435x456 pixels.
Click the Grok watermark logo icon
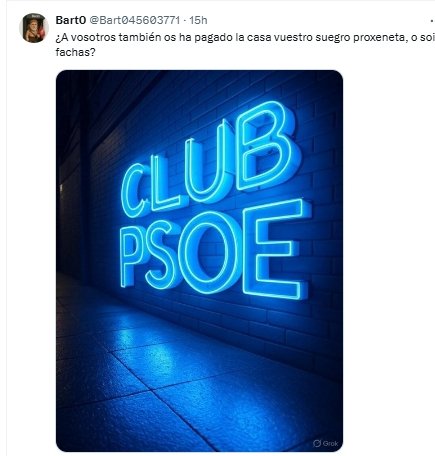(x=317, y=443)
